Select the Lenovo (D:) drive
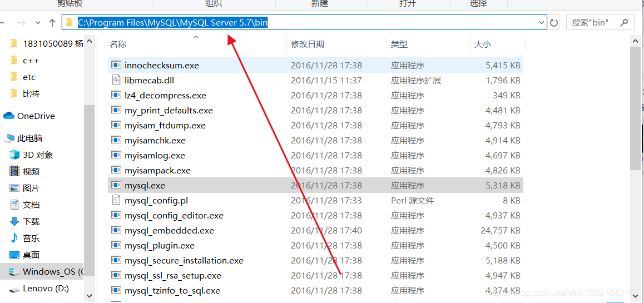644x303 pixels. point(46,288)
